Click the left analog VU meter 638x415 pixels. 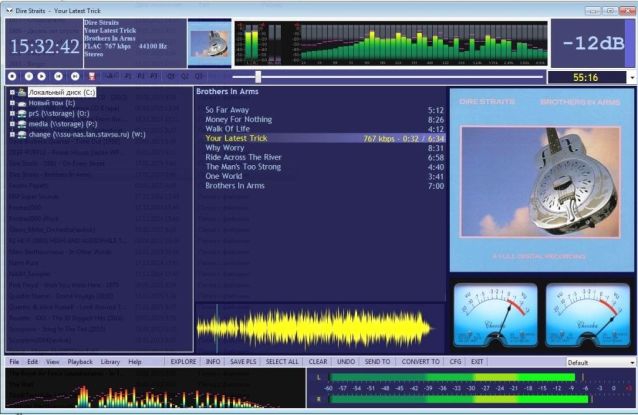click(x=496, y=315)
